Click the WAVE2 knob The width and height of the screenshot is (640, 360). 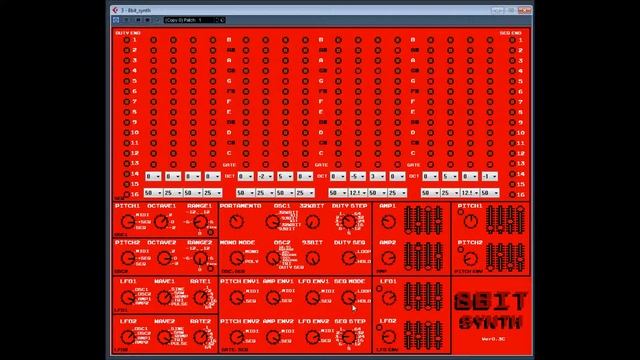(164, 337)
